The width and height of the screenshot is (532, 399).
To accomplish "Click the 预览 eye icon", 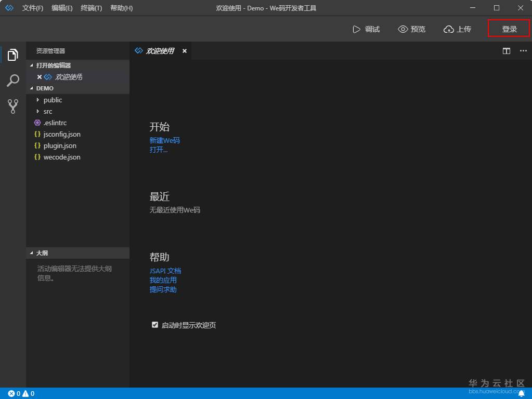I will tap(403, 29).
